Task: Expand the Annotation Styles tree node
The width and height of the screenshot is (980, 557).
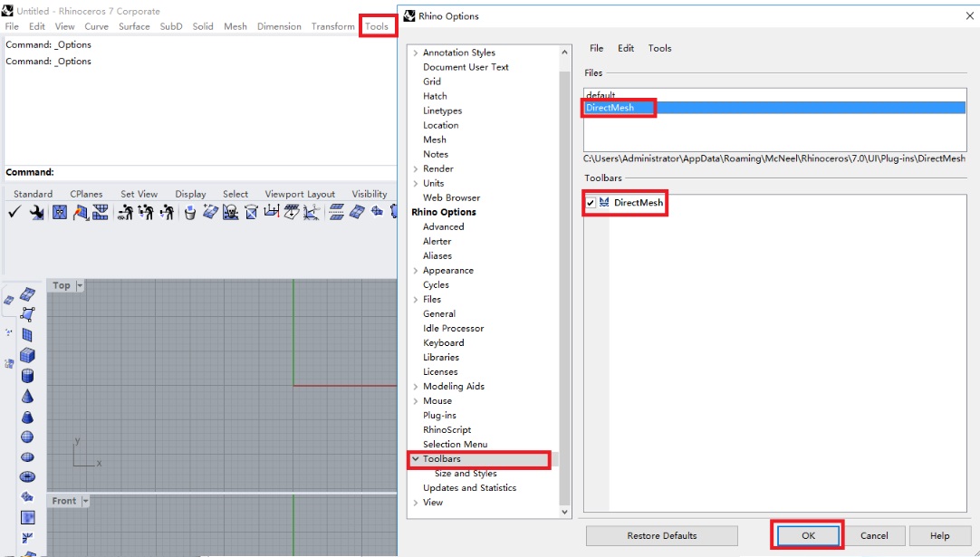Action: tap(416, 53)
